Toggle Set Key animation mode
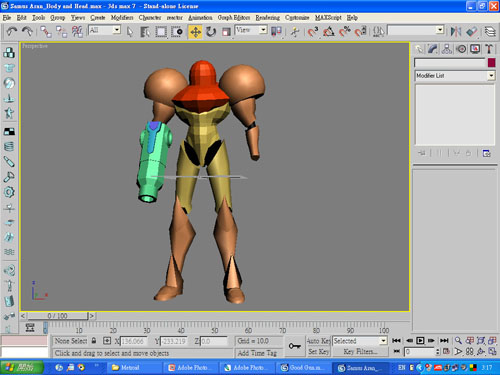The width and height of the screenshot is (500, 375). 318,351
